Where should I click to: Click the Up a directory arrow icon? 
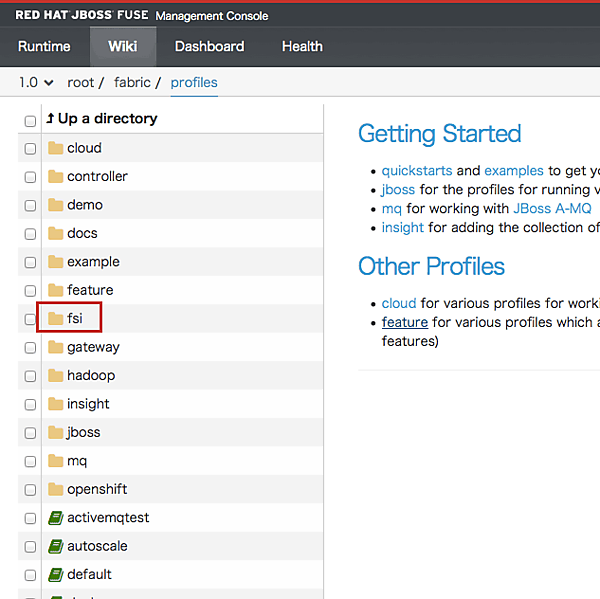click(50, 119)
